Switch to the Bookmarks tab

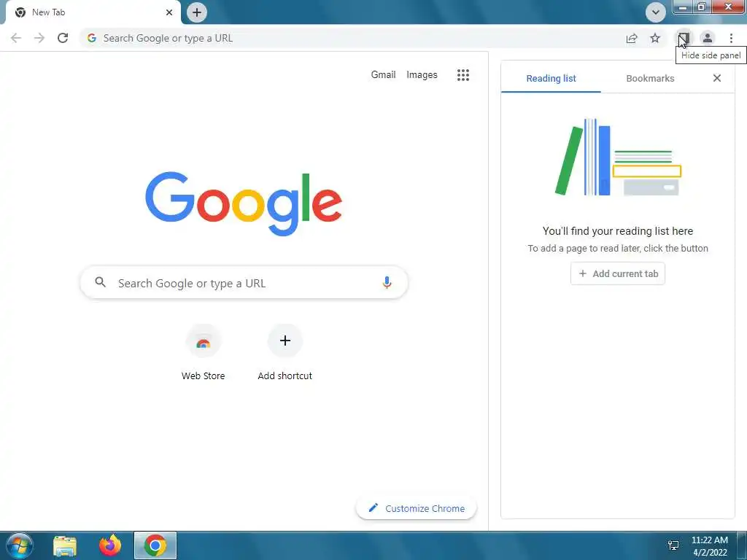(650, 79)
